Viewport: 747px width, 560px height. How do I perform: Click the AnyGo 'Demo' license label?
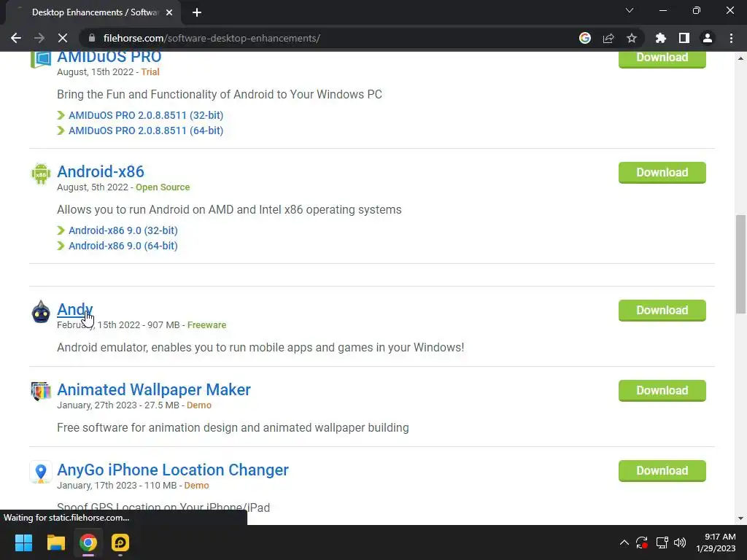196,486
